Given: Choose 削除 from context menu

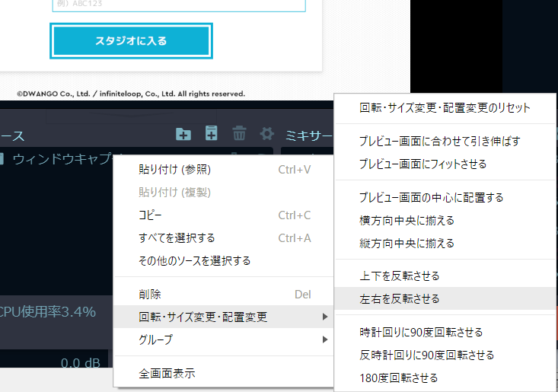Looking at the screenshot, I should click(x=225, y=294).
